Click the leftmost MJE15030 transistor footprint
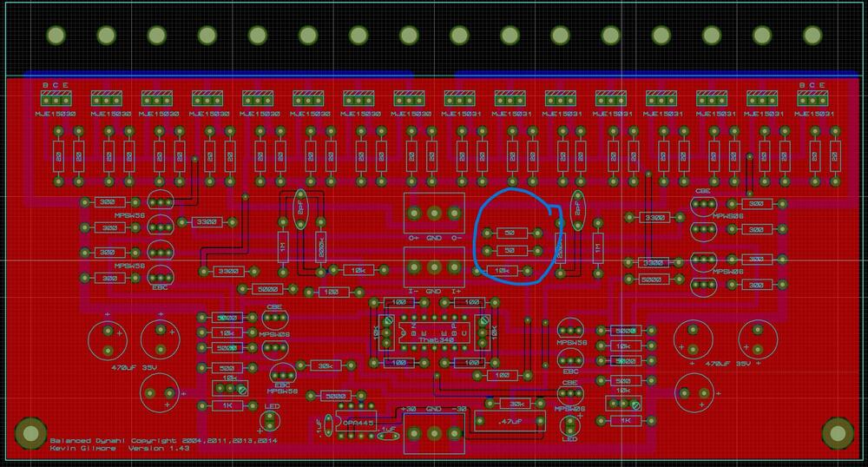 tap(56, 98)
